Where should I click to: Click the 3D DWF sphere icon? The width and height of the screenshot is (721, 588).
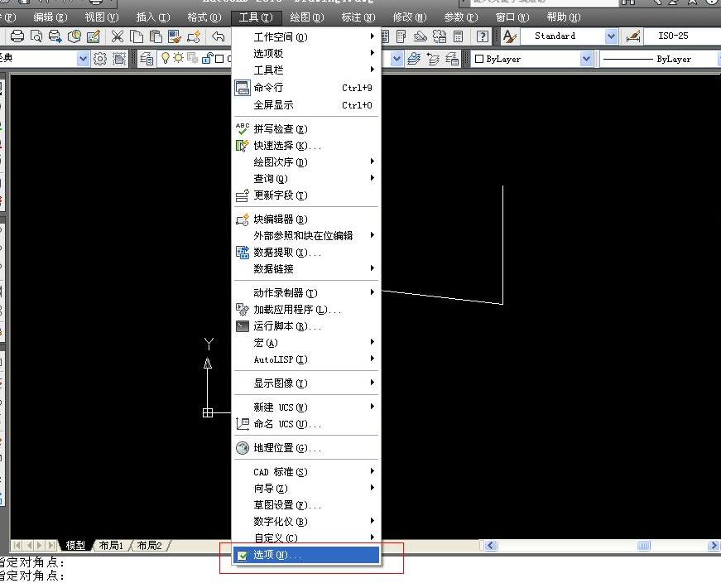point(74,36)
